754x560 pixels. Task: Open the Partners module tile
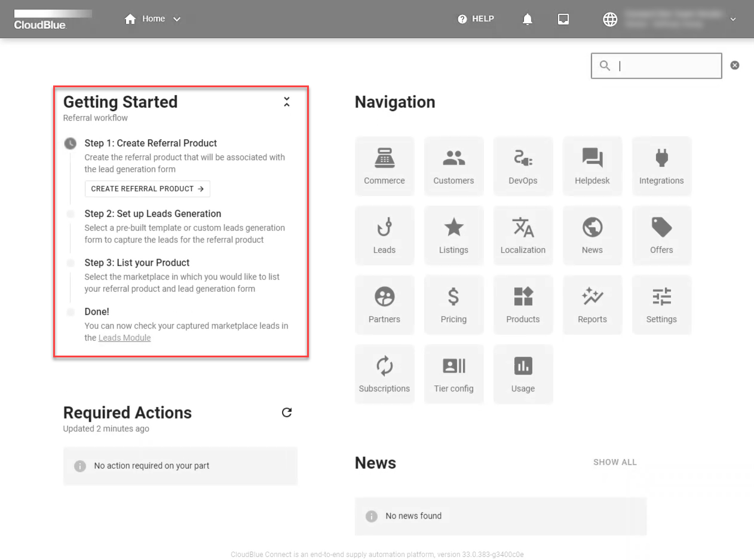point(384,305)
